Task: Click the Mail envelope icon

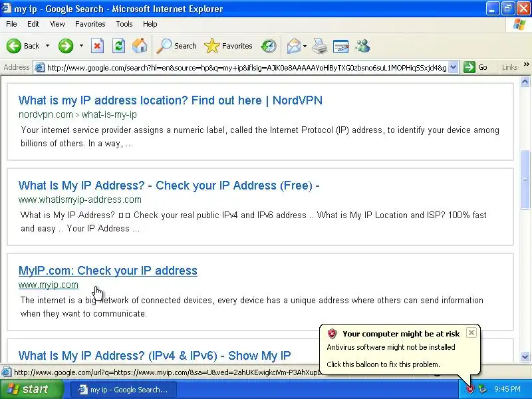Action: [294, 46]
